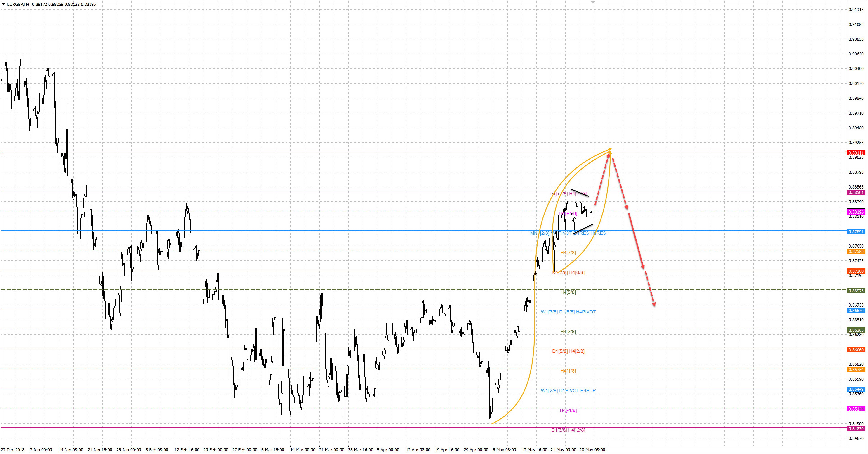The height and width of the screenshot is (454, 868).
Task: Click the large orange curve's lower start point
Action: pyautogui.click(x=492, y=423)
